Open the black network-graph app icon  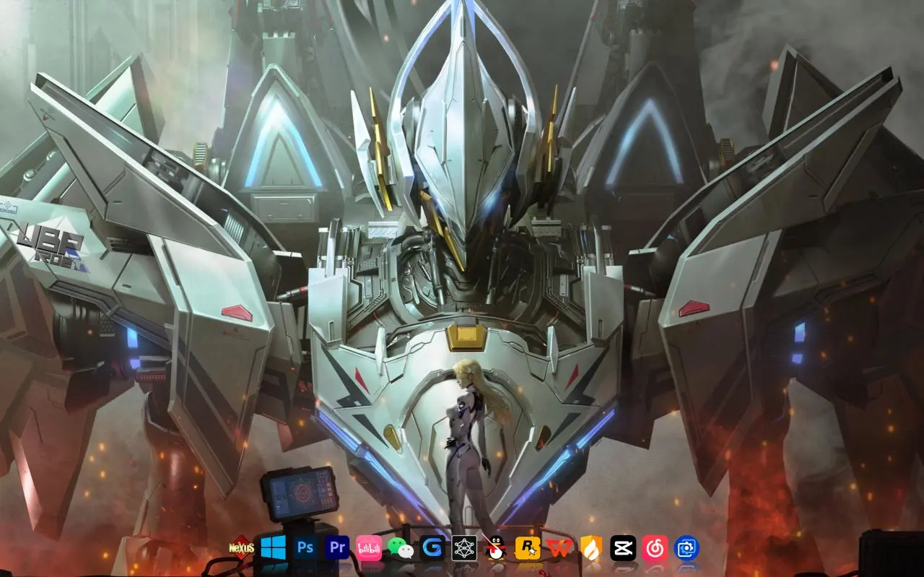point(464,548)
